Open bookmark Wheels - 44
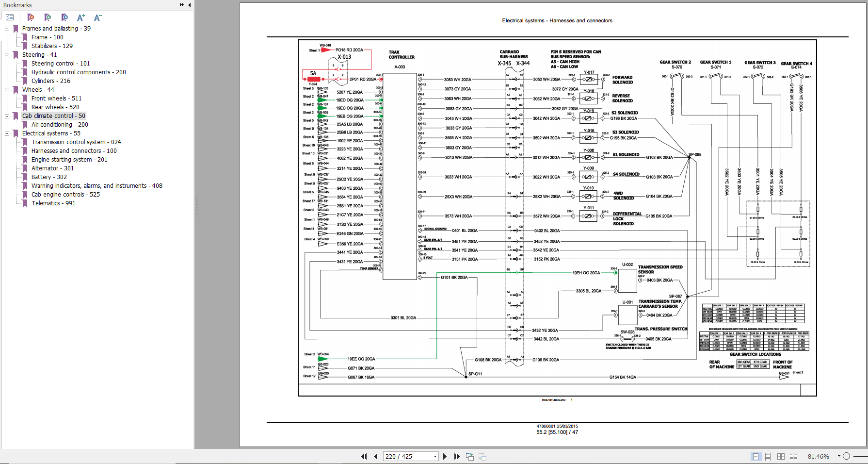Image resolution: width=868 pixels, height=464 pixels. [x=38, y=90]
